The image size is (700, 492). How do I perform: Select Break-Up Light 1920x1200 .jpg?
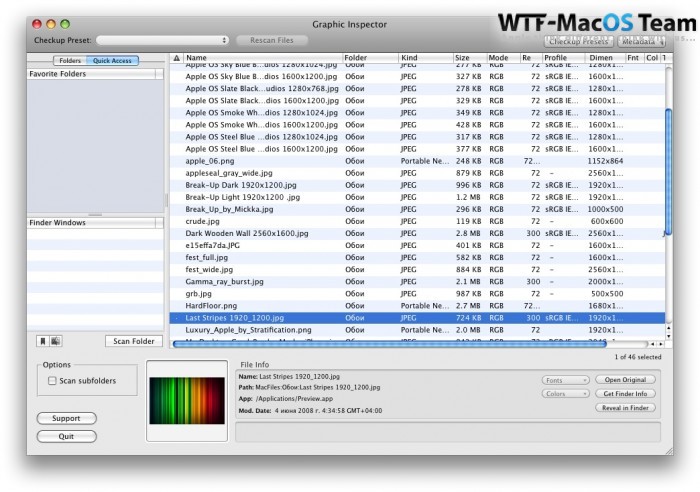click(417, 197)
